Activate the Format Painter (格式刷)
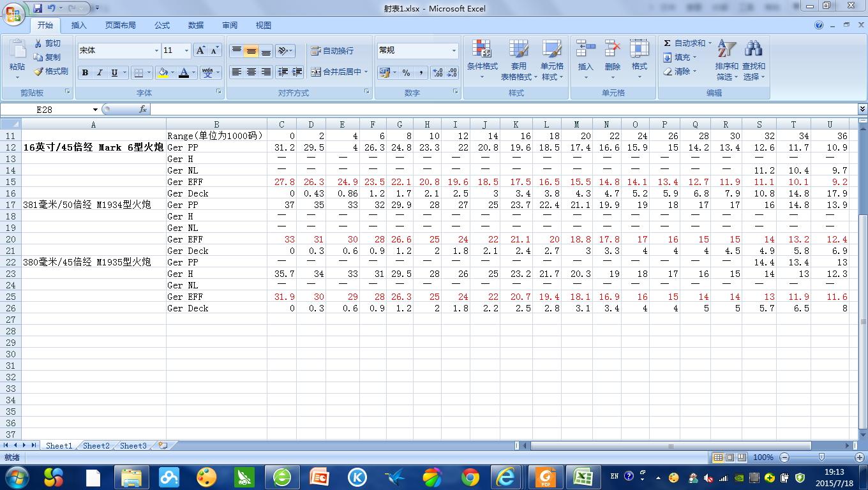 click(51, 71)
